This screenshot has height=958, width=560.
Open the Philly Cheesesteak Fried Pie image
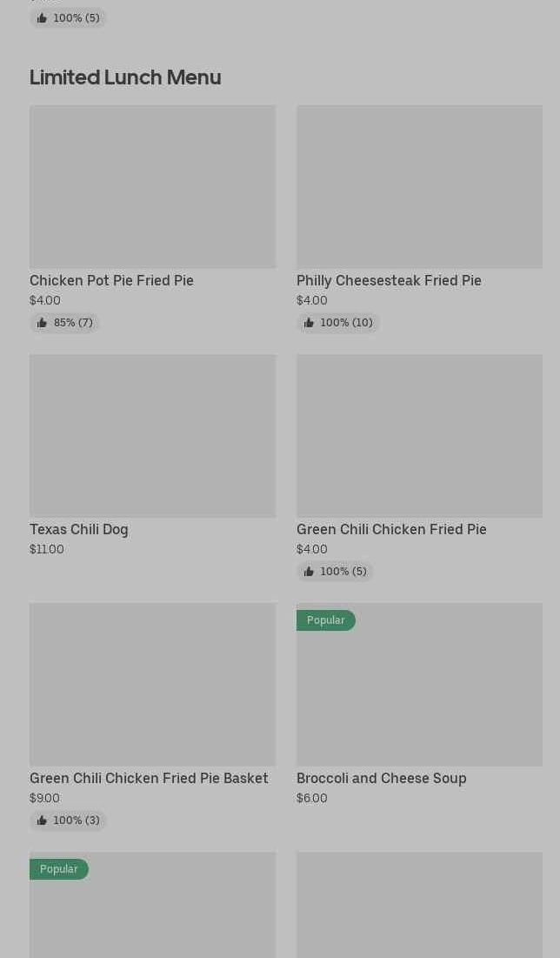[419, 187]
